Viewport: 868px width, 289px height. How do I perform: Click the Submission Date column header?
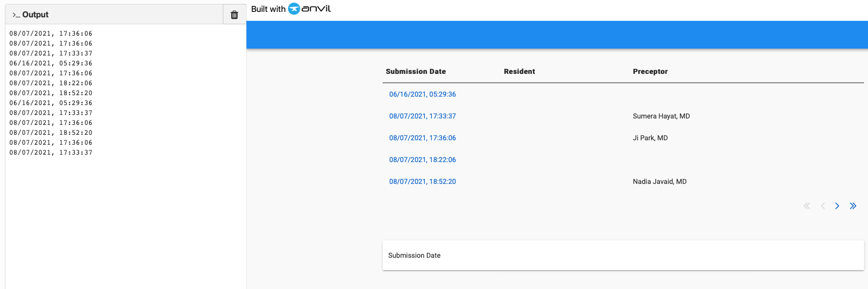[x=415, y=71]
